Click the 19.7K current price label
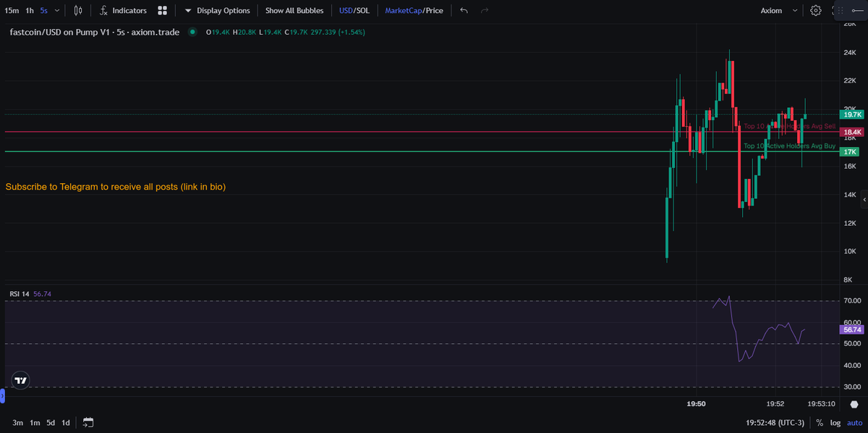The height and width of the screenshot is (433, 868). (851, 114)
